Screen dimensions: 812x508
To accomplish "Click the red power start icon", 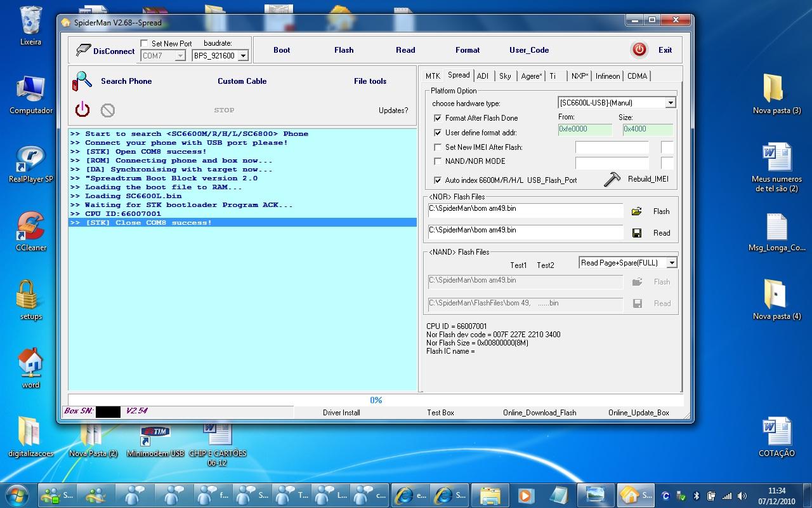I will click(82, 110).
